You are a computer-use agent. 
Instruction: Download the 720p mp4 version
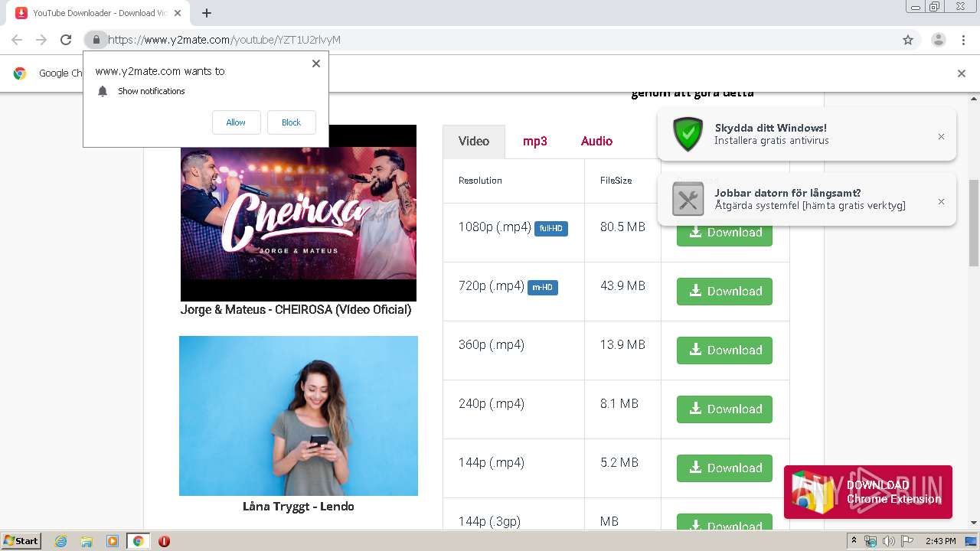tap(724, 292)
